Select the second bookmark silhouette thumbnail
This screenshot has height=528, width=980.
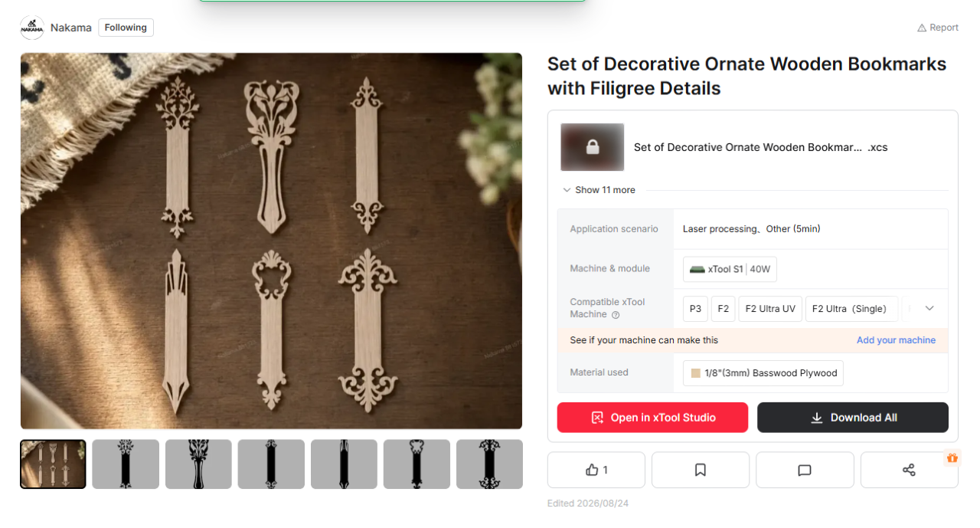point(198,464)
